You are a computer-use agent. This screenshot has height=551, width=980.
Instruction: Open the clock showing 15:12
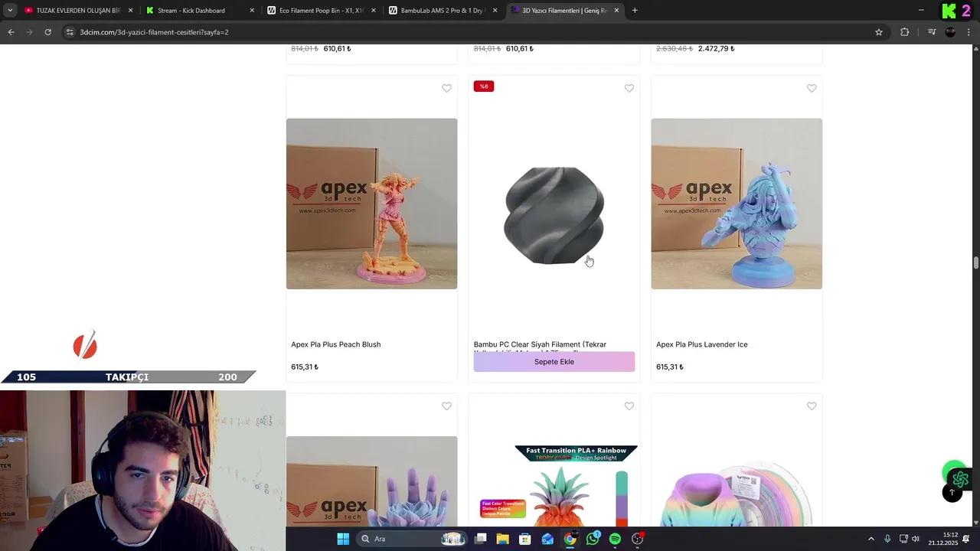943,539
